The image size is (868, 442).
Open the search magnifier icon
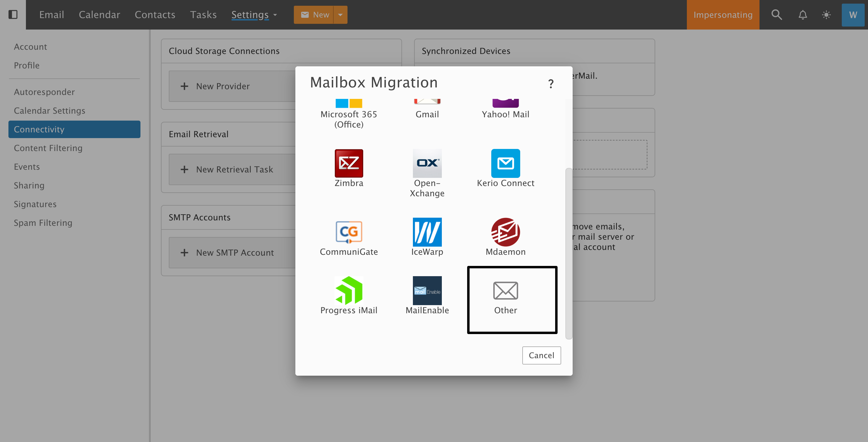click(776, 14)
